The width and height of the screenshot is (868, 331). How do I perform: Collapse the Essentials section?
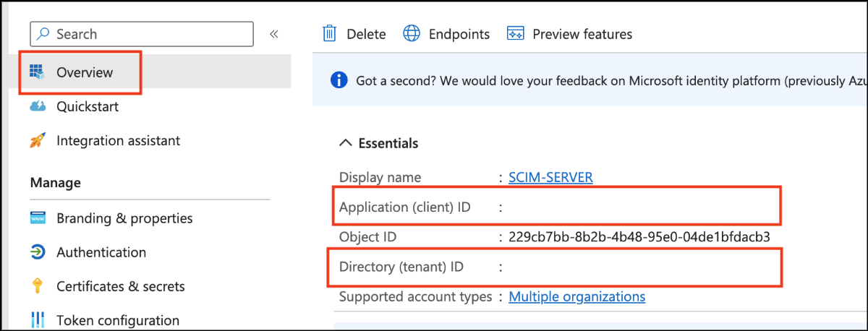tap(346, 143)
